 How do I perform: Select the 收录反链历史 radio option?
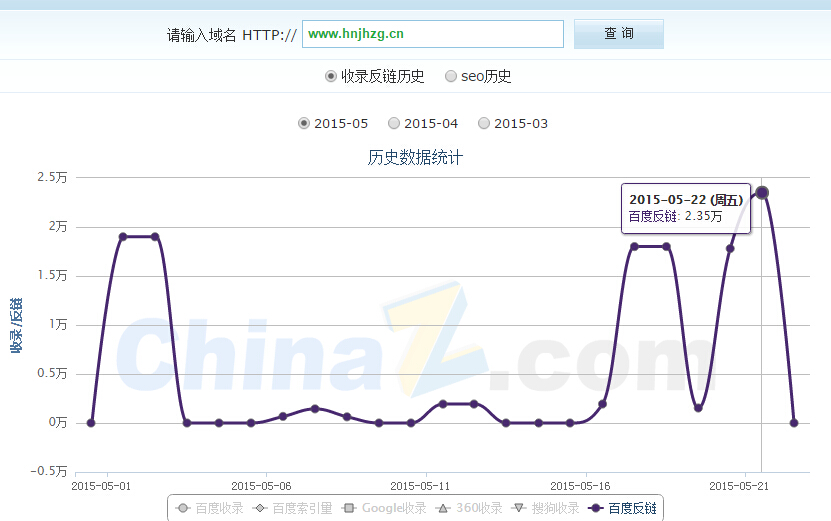point(375,76)
